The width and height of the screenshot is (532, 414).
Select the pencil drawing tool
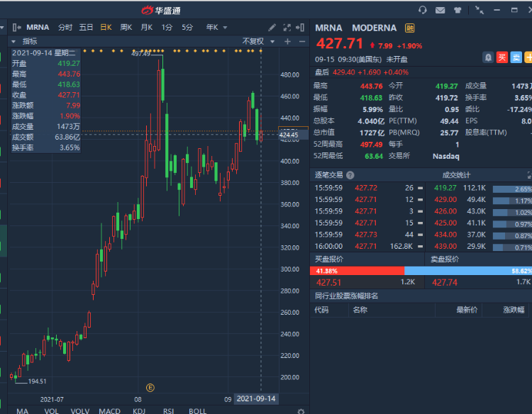tap(272, 28)
